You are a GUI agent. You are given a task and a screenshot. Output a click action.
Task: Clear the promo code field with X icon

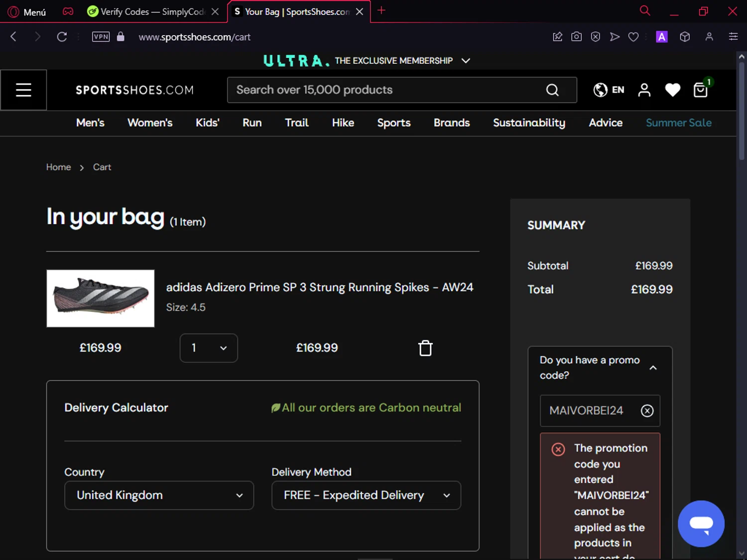point(647,411)
